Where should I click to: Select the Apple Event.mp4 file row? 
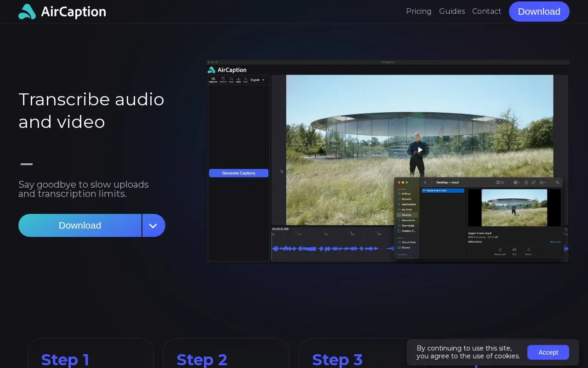pos(443,190)
